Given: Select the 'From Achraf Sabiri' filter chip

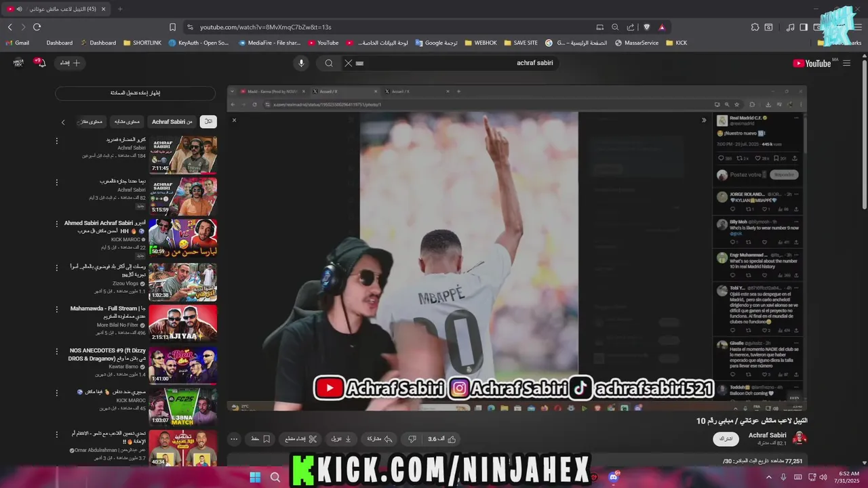Looking at the screenshot, I should (172, 121).
